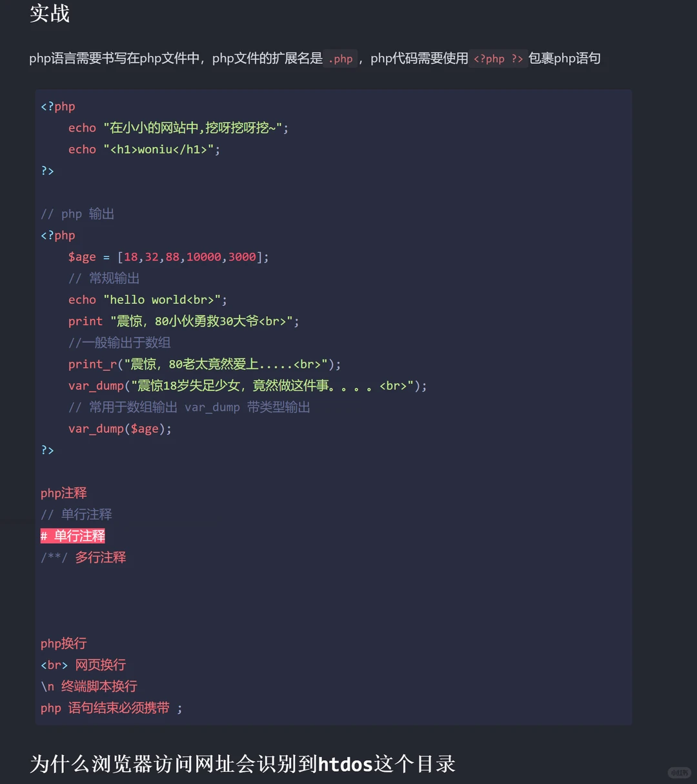Image resolution: width=697 pixels, height=784 pixels.
Task: Click the heading 为什么浏览器访问网址会识别到htdos这个目录
Action: pos(243,764)
